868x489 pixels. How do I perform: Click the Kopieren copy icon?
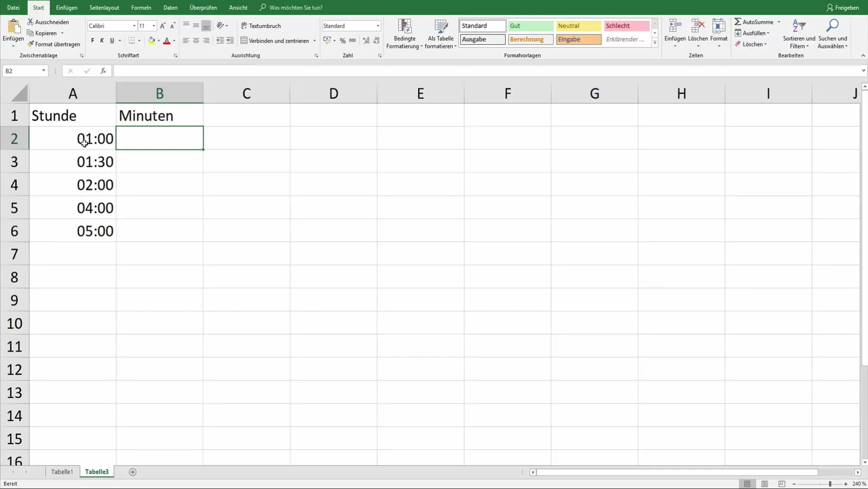click(30, 33)
